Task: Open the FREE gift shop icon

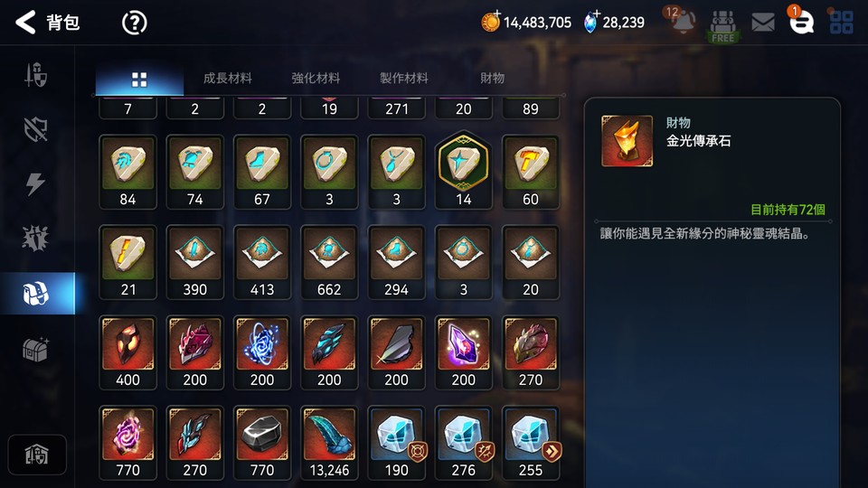Action: (722, 25)
